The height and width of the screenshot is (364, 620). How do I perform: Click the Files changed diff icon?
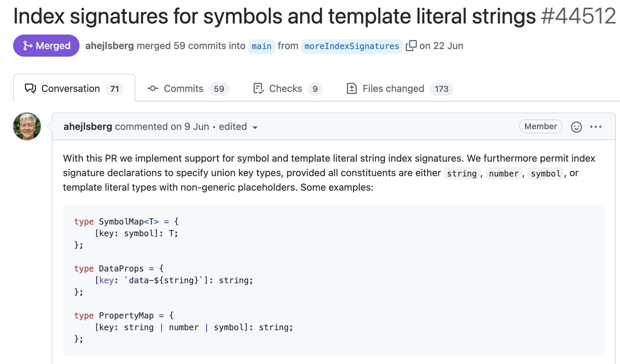point(351,89)
